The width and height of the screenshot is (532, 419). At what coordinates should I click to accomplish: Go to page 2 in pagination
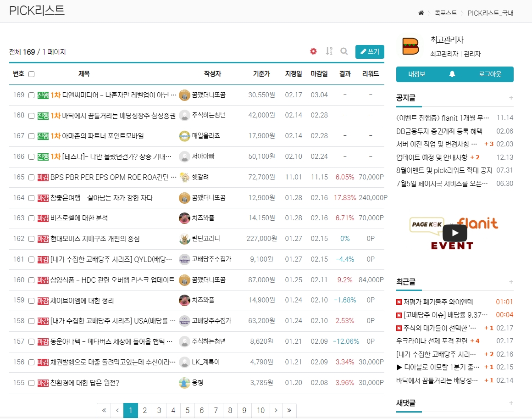coord(145,410)
